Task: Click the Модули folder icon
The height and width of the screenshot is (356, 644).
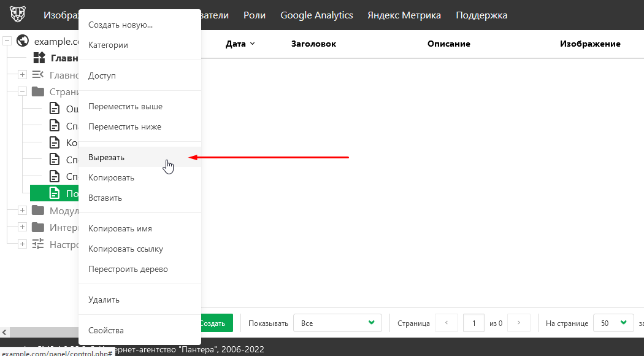Action: (x=38, y=210)
